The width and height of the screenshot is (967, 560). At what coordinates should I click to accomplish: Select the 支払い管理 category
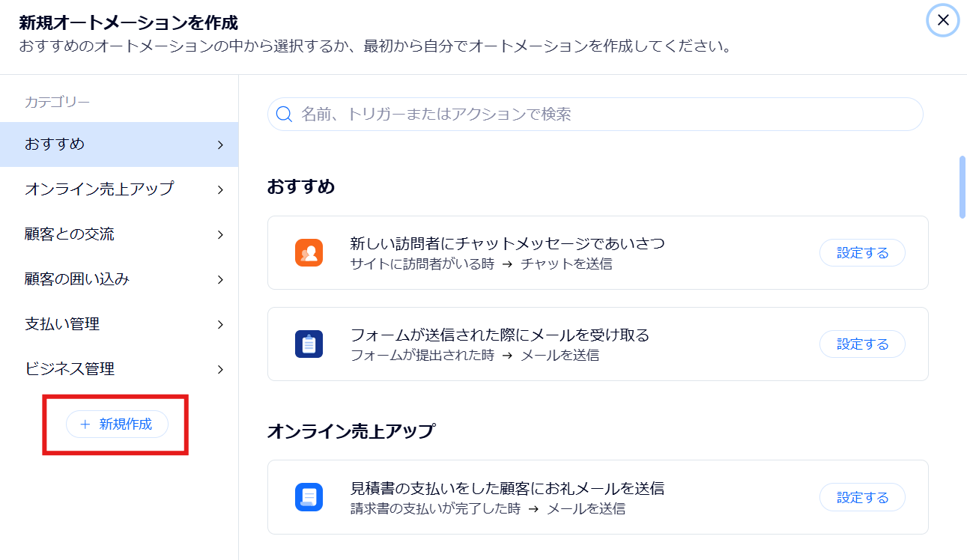point(62,323)
